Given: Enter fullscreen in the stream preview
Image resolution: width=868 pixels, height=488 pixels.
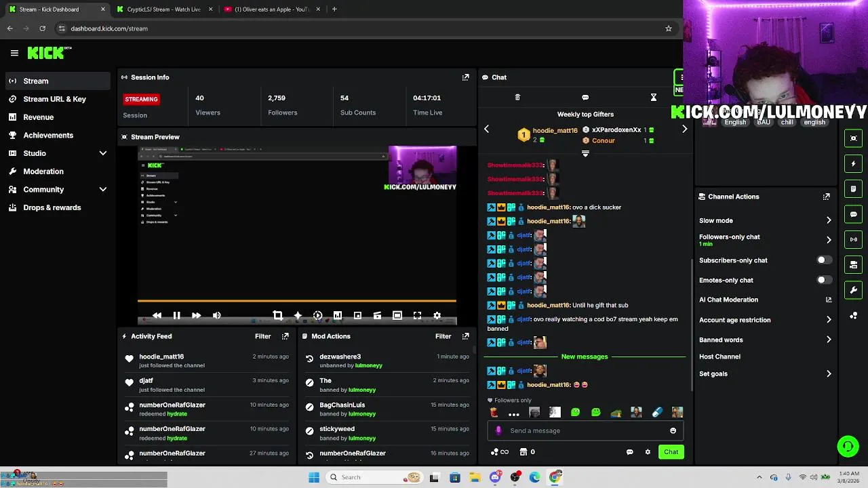Looking at the screenshot, I should (417, 315).
